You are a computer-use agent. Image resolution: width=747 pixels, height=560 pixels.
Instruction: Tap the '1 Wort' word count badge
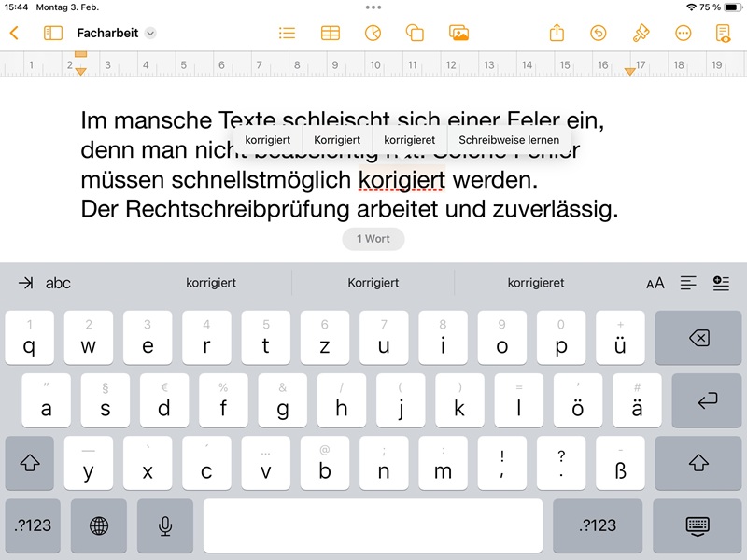coord(373,239)
